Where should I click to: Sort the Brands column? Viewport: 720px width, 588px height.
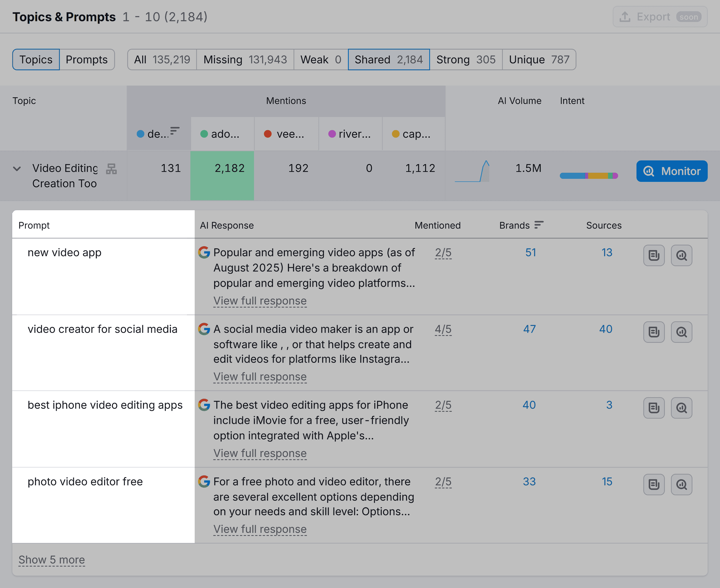tap(538, 225)
